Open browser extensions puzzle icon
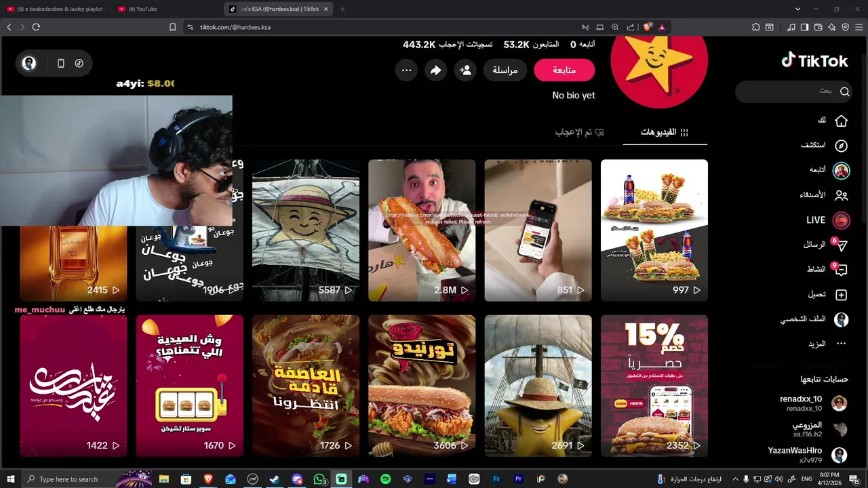The height and width of the screenshot is (488, 868). pos(756,27)
